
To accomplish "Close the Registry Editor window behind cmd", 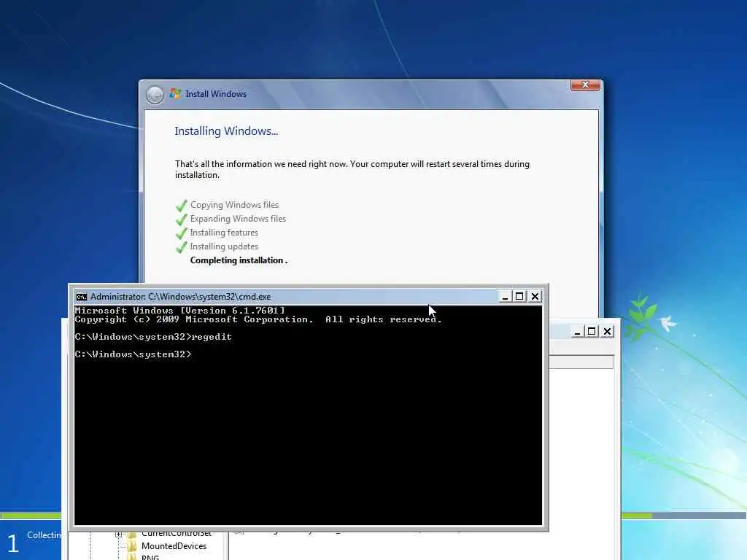I will [x=607, y=332].
